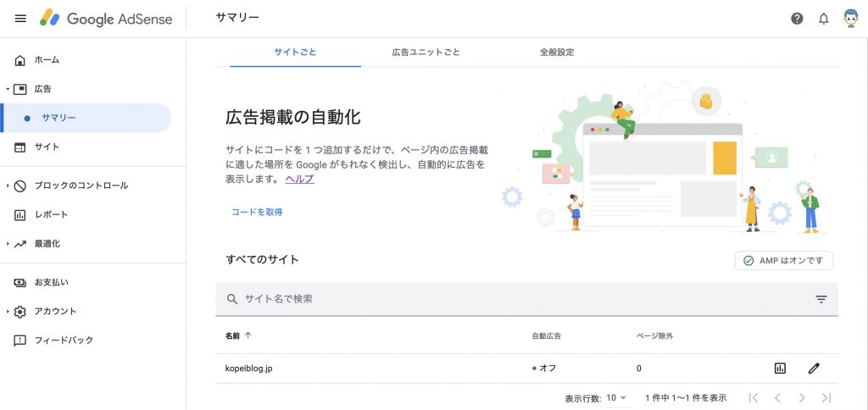Open the hamburger main menu
Viewport: 868px width, 410px height.
tap(20, 19)
